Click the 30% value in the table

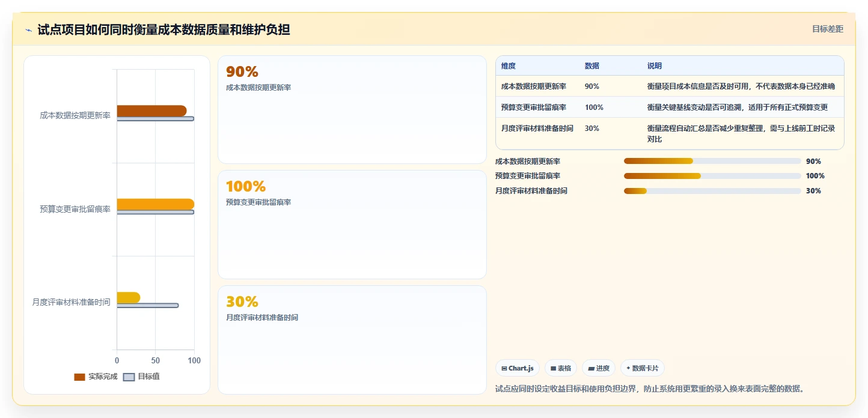(592, 129)
